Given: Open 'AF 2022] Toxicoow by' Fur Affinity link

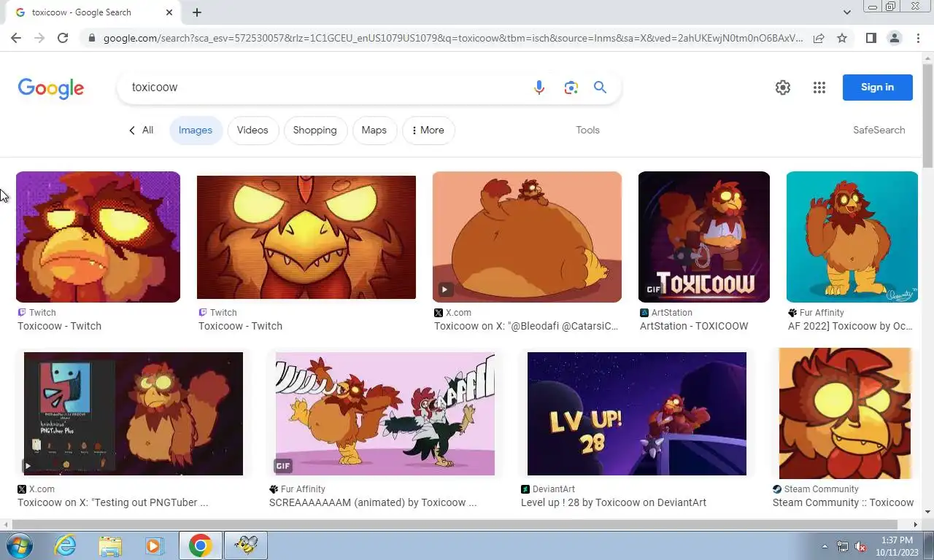Looking at the screenshot, I should tap(850, 326).
